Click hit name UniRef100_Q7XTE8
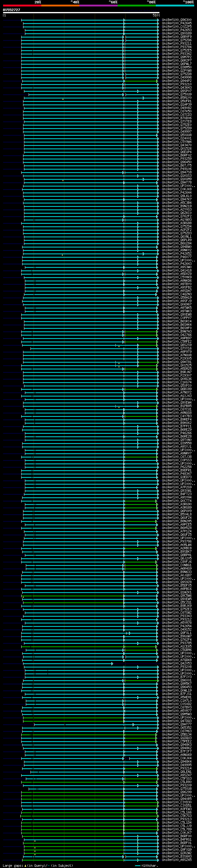This screenshot has height=868, width=197. [176, 121]
